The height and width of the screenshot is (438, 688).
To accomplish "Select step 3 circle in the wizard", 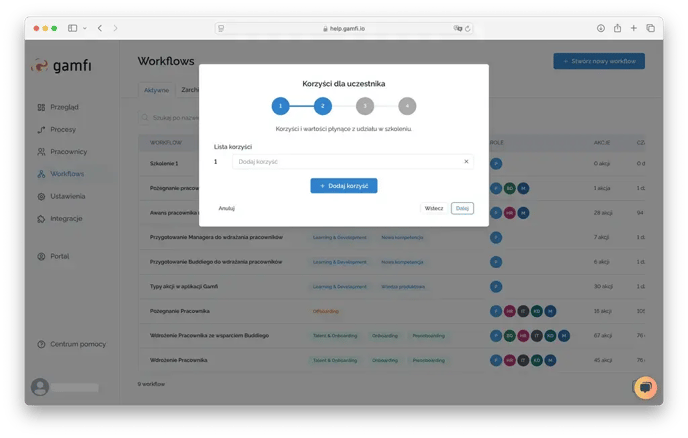I will [364, 105].
